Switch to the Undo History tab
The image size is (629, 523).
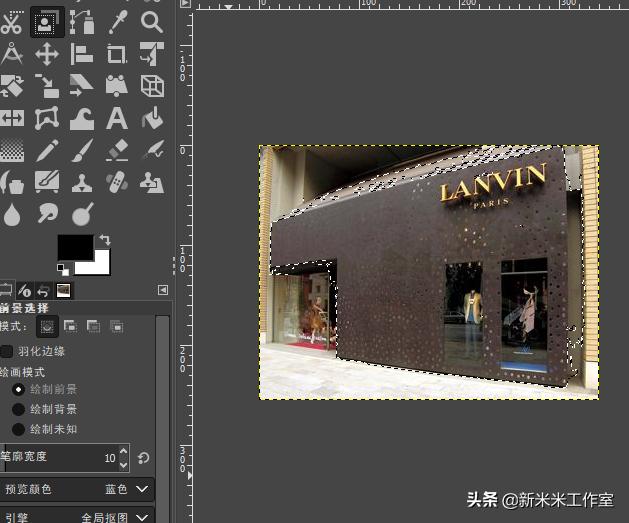click(44, 290)
